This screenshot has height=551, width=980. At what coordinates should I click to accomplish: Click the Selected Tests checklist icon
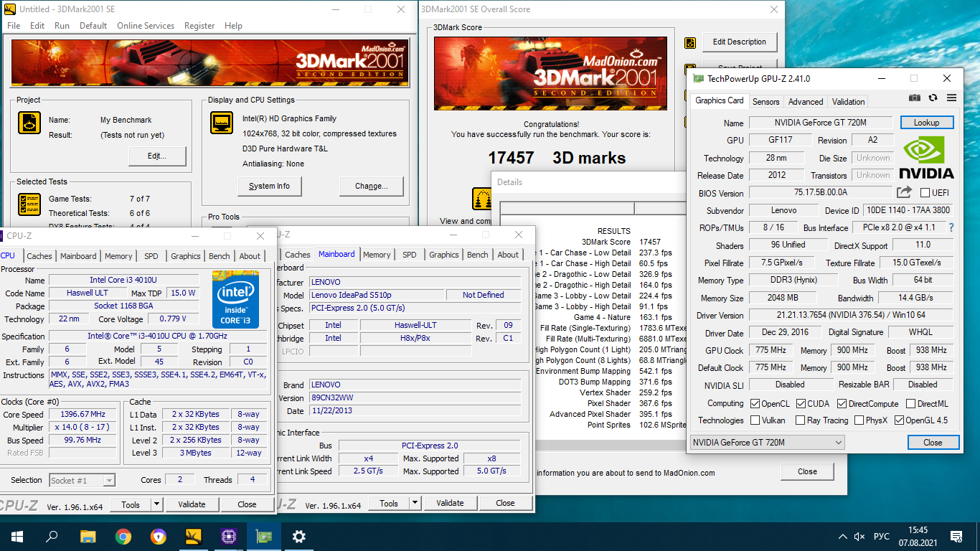[29, 204]
